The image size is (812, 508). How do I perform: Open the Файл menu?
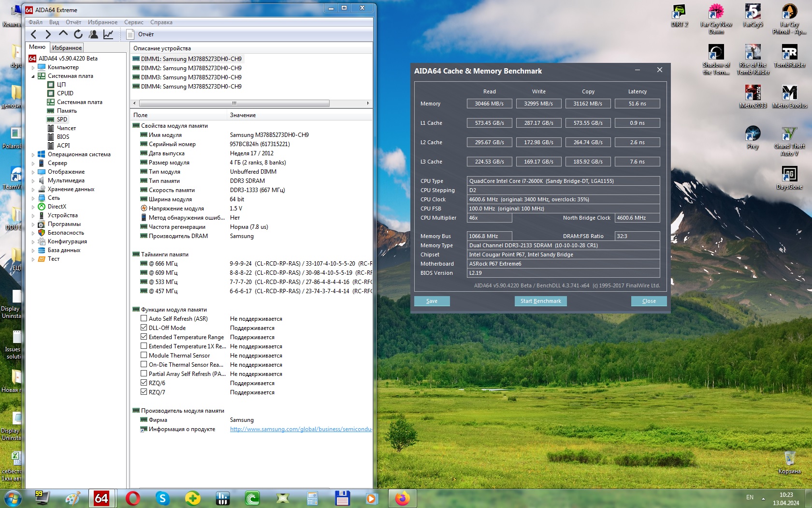pos(35,22)
